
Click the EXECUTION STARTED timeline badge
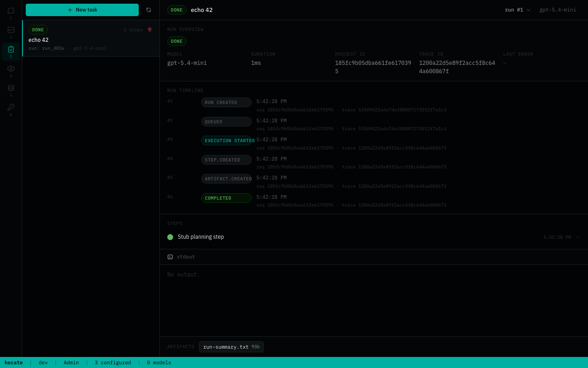point(226,141)
